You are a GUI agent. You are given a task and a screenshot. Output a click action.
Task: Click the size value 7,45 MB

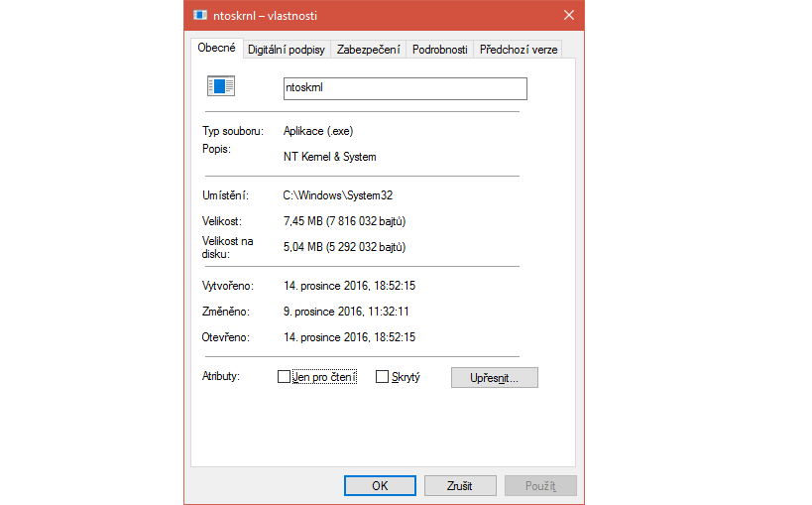point(344,221)
